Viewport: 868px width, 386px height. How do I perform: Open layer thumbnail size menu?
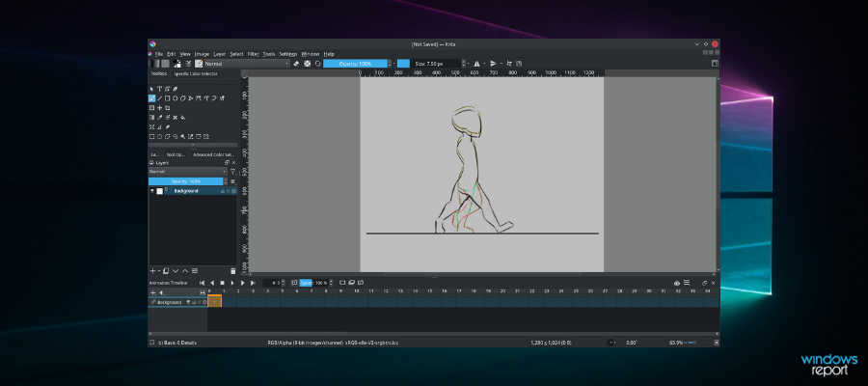click(232, 181)
